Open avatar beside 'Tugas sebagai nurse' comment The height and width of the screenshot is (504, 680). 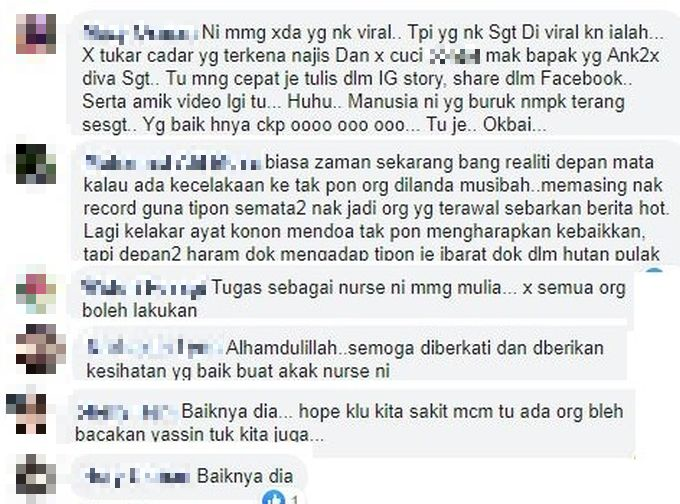tap(36, 293)
